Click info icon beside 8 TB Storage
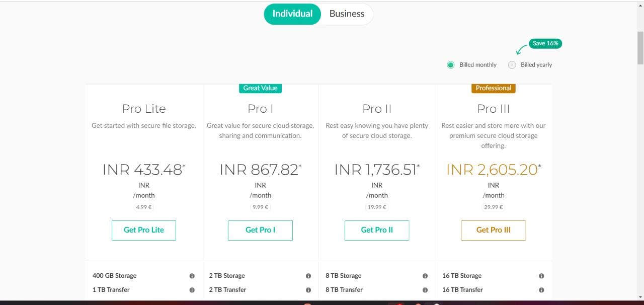The image size is (644, 305). click(425, 276)
